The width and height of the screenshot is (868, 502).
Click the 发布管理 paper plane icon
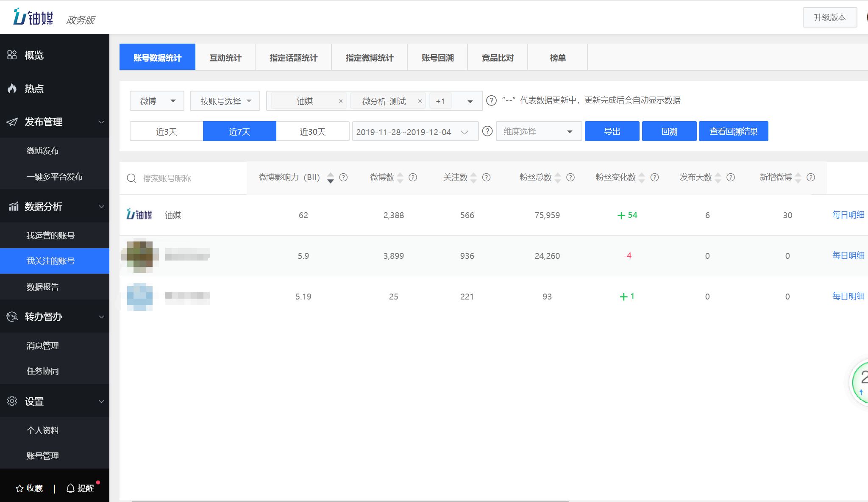coord(12,122)
